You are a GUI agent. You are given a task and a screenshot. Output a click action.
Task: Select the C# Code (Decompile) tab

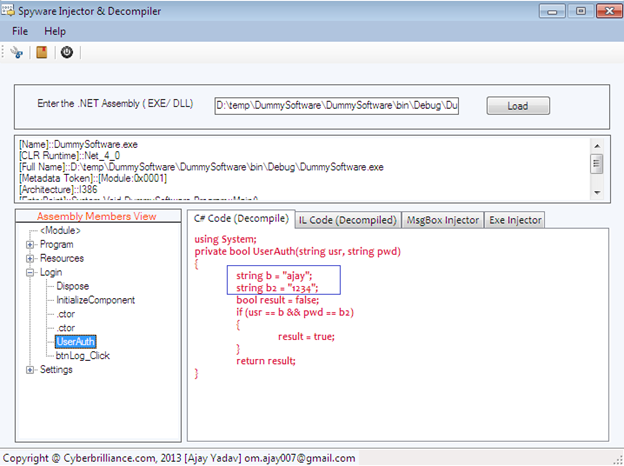point(241,219)
